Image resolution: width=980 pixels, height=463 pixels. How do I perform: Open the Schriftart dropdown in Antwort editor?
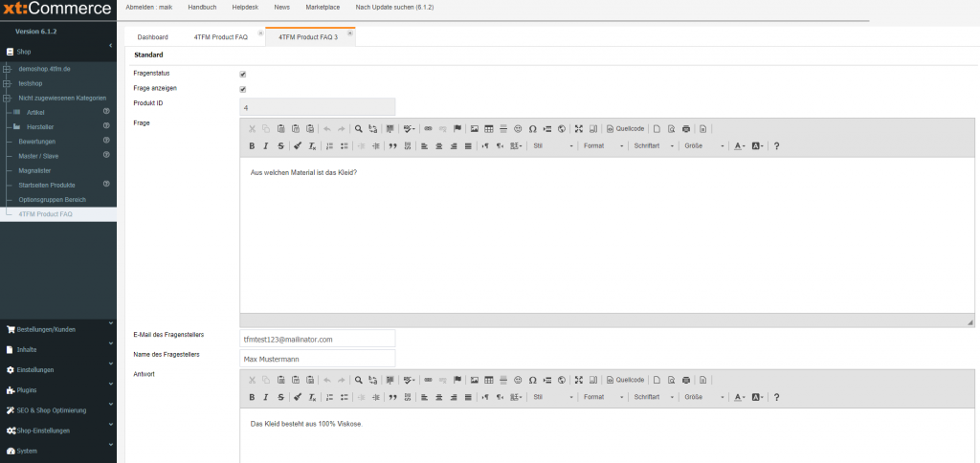(654, 397)
